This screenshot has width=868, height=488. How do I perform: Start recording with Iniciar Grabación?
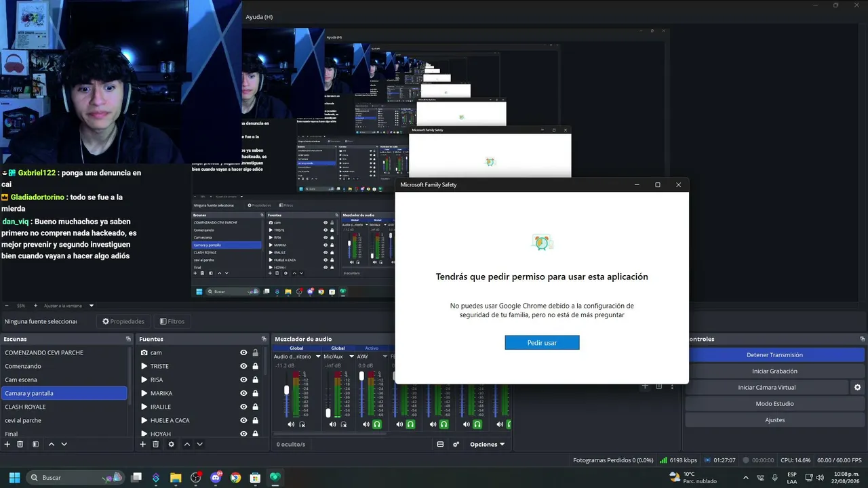coord(774,371)
